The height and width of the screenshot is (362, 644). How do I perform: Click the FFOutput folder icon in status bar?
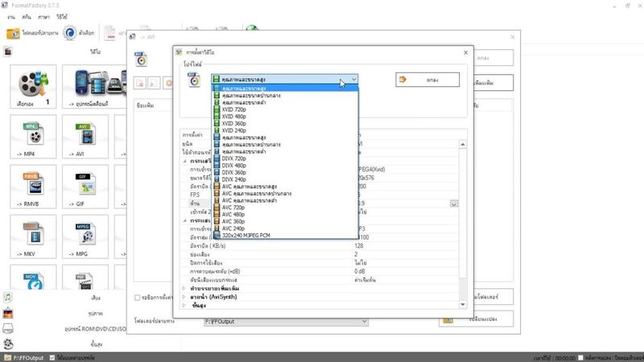(x=7, y=357)
